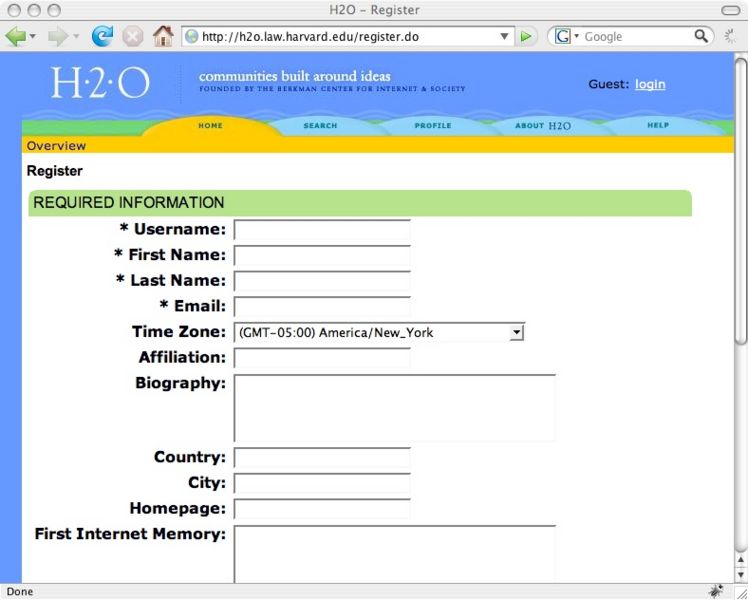Click the green Go arrow beside the URL
This screenshot has width=748, height=600.
point(527,36)
